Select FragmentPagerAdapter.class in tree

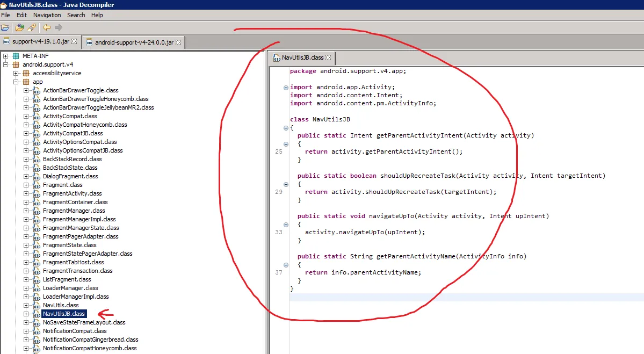(x=81, y=236)
